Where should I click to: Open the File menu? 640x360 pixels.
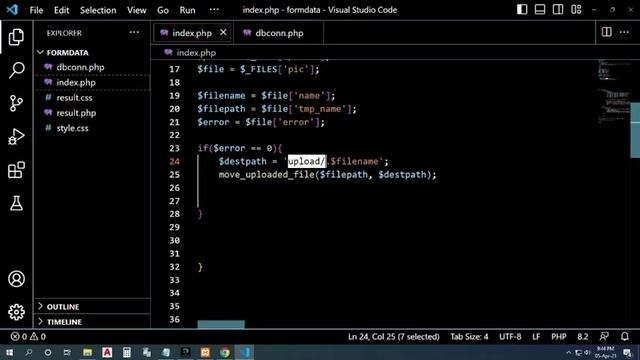[36, 10]
